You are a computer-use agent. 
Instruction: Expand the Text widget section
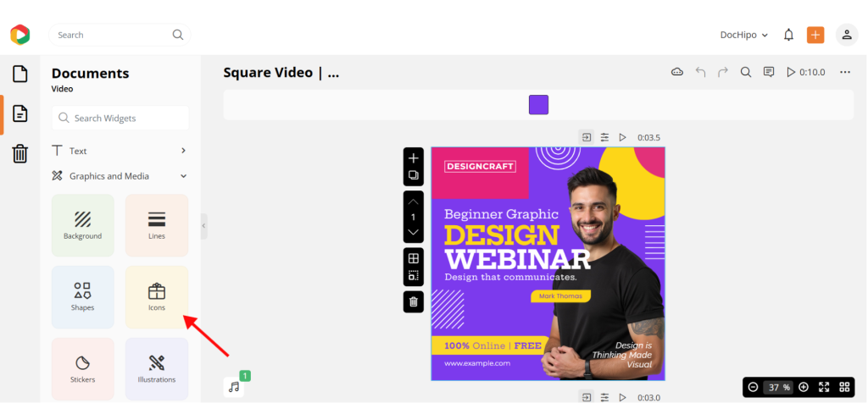pos(120,151)
